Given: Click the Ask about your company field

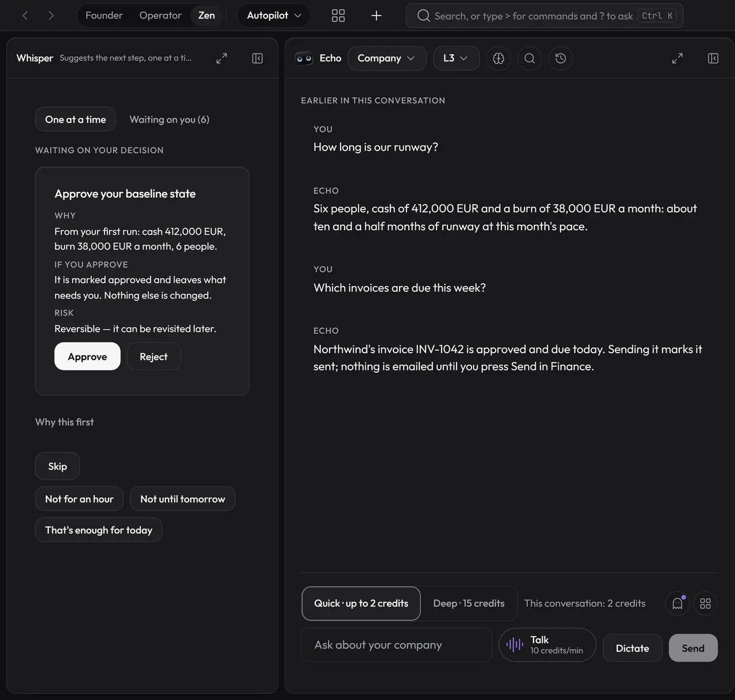Looking at the screenshot, I should tap(397, 645).
